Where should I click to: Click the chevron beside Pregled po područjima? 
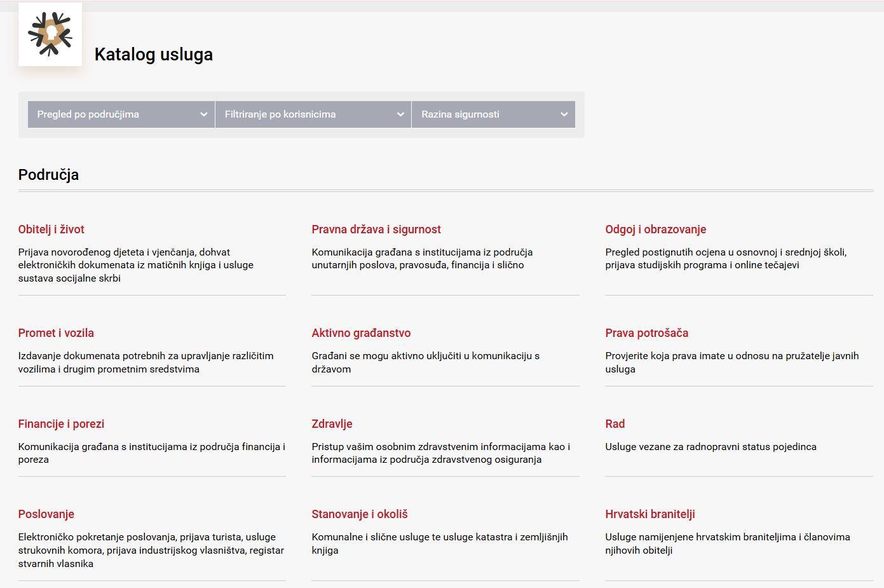[203, 114]
